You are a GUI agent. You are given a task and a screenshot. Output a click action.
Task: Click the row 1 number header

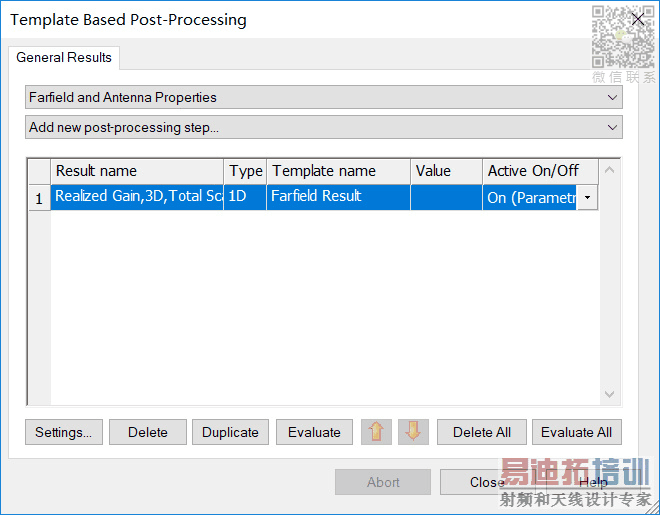(39, 198)
